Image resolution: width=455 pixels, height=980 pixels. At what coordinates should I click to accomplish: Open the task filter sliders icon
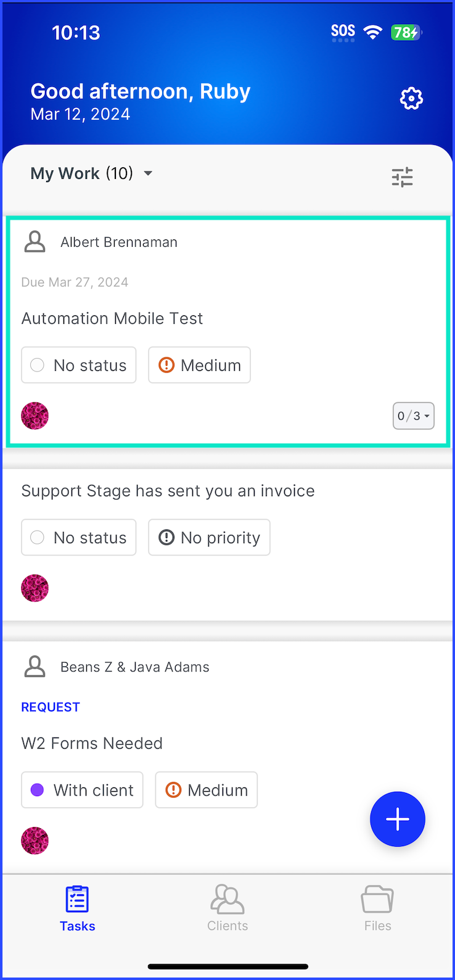[402, 177]
